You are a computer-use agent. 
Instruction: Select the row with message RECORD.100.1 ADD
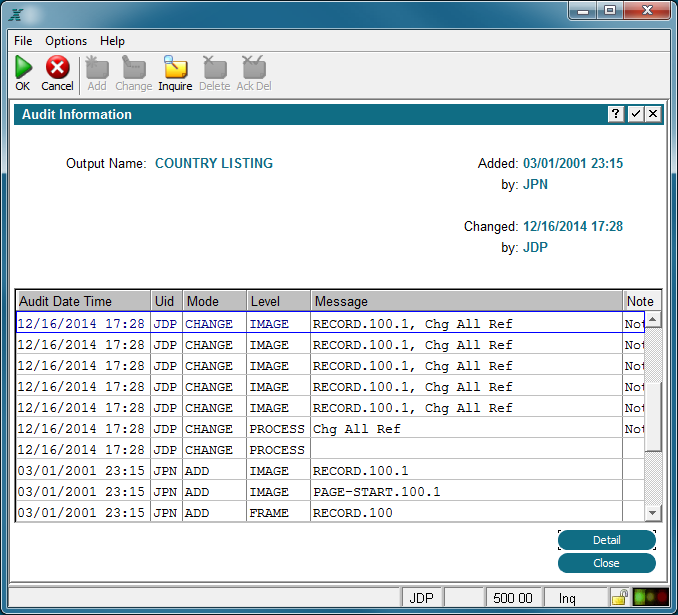(330, 471)
